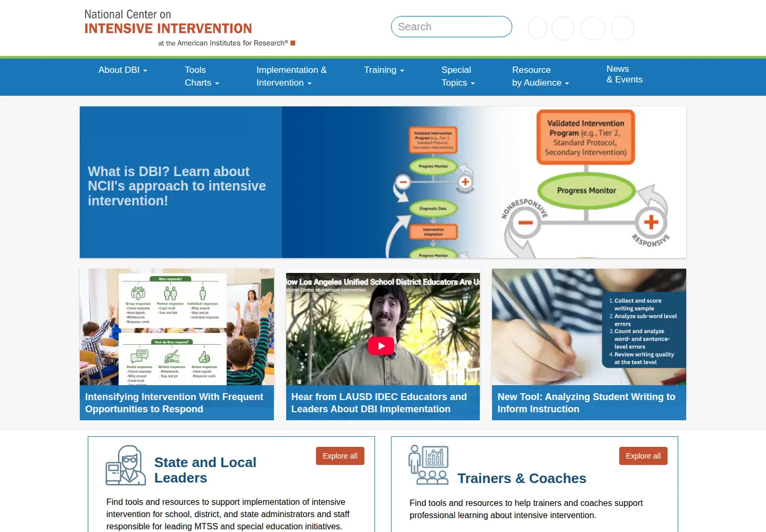This screenshot has width=766, height=532.
Task: Open 'Intensifying Intervention With Frequent Opportunities' link
Action: tap(174, 403)
